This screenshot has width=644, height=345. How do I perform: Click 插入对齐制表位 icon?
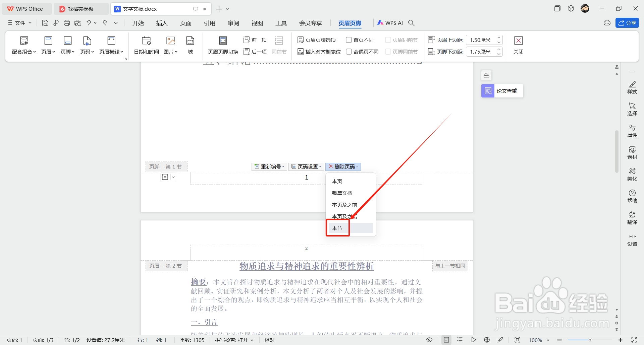tap(301, 52)
